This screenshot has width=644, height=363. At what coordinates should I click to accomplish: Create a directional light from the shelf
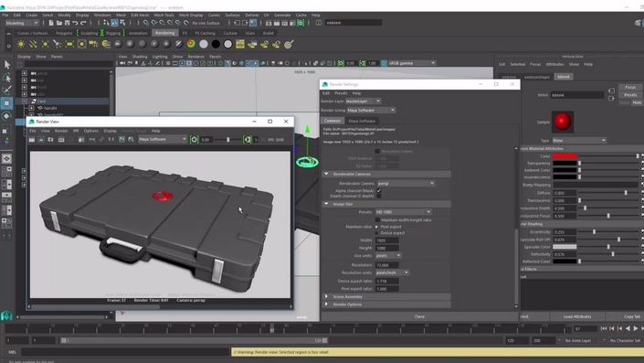[33, 44]
